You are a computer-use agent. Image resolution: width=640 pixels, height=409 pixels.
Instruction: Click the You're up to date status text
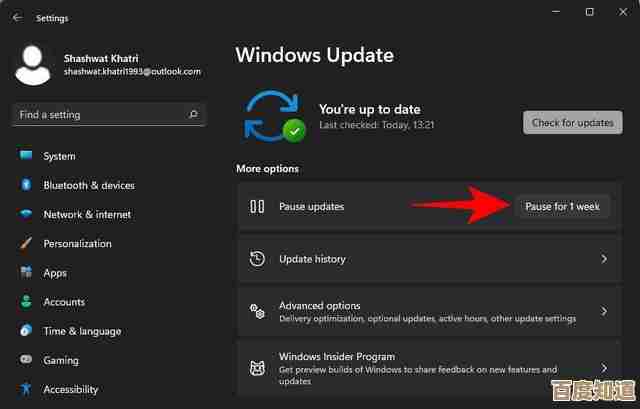(370, 109)
